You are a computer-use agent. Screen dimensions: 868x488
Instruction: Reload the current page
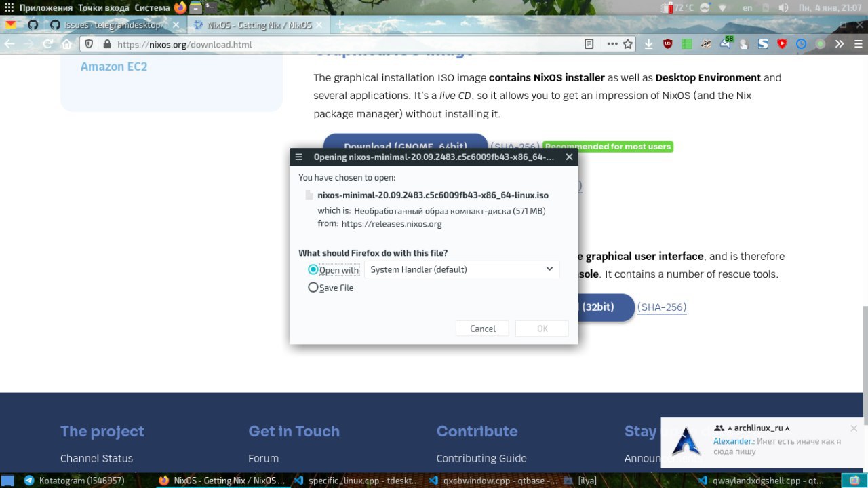pos(48,44)
